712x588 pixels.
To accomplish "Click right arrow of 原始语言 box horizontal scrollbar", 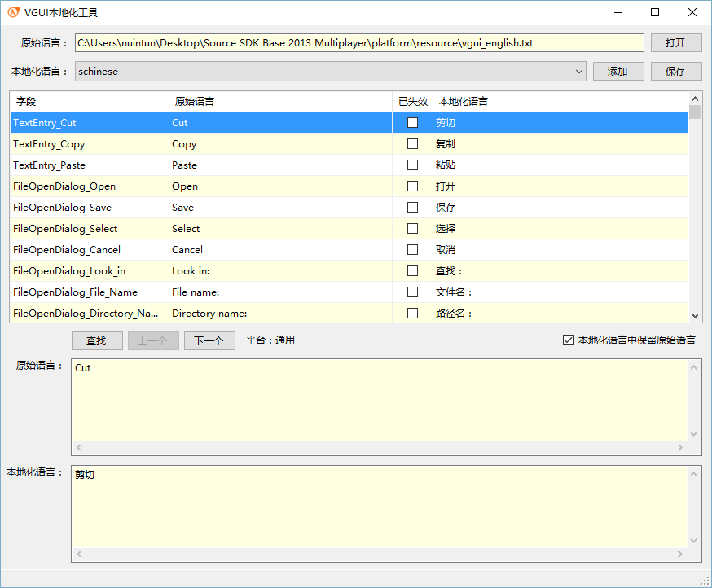I will (x=679, y=448).
